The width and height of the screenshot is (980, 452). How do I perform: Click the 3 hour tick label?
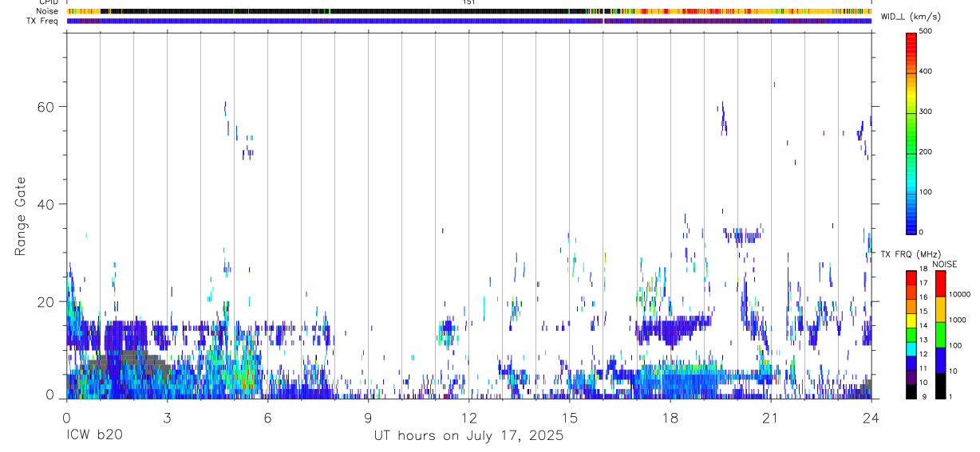coord(167,417)
